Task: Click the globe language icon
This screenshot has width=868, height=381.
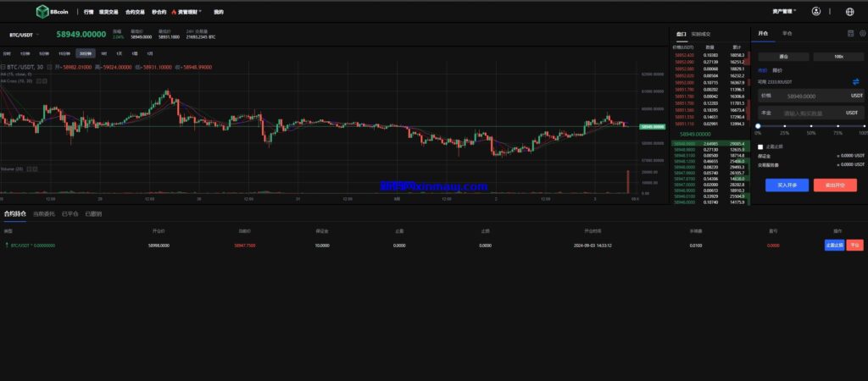Action: (x=850, y=12)
